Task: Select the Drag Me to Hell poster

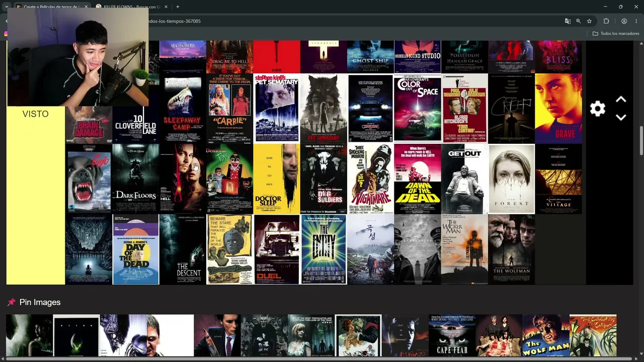Action: click(x=229, y=57)
